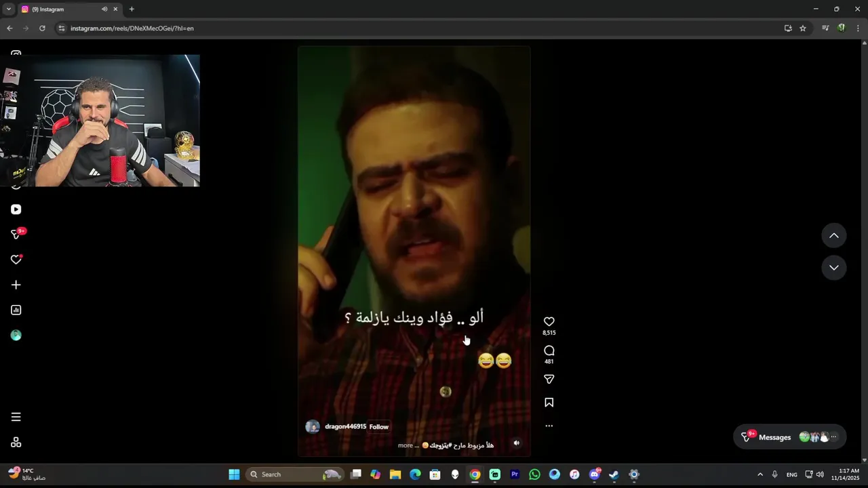Click the playing reel video
868x488 pixels.
[414, 251]
